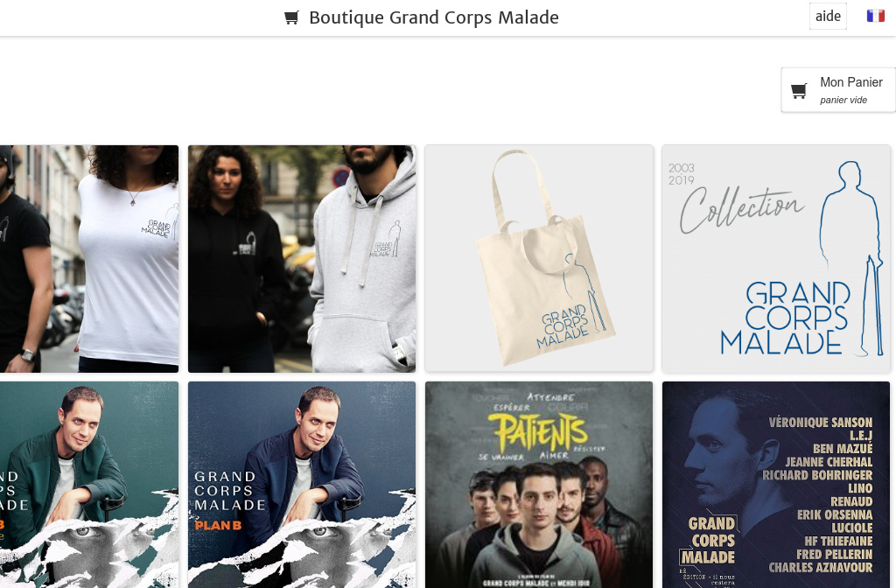Click the PLAN B orange text on the blue album
Image resolution: width=896 pixels, height=588 pixels.
(218, 525)
